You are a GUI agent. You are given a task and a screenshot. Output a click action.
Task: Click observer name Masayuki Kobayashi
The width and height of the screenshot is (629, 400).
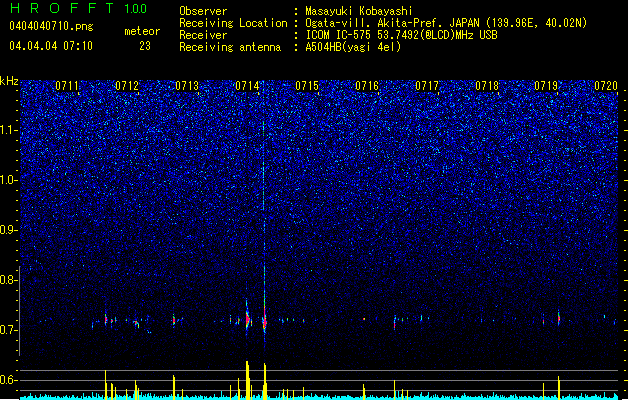[x=359, y=11]
